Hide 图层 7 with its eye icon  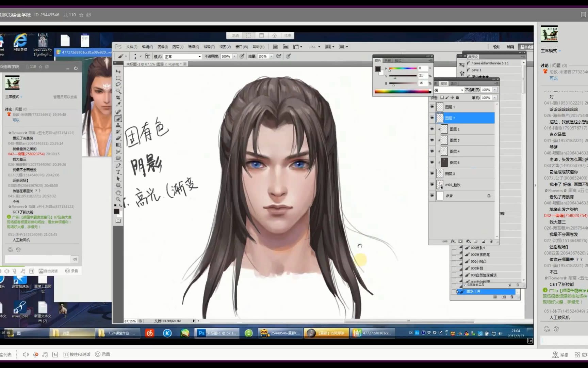(432, 118)
